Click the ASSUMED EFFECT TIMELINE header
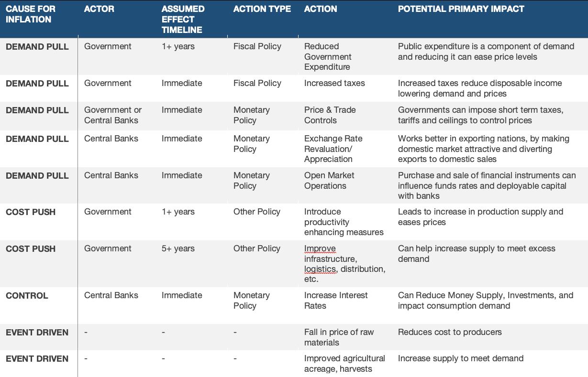The height and width of the screenshot is (377, 588). (x=183, y=20)
